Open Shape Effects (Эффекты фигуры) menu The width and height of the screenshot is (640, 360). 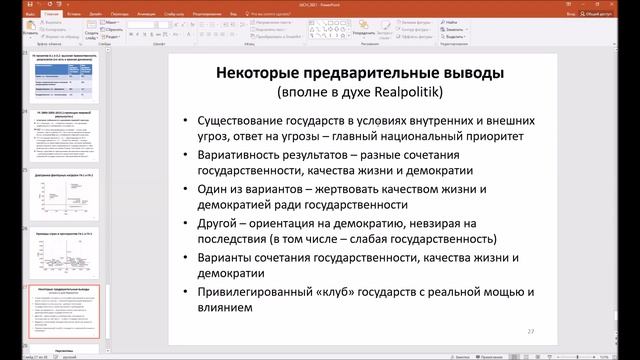(414, 37)
